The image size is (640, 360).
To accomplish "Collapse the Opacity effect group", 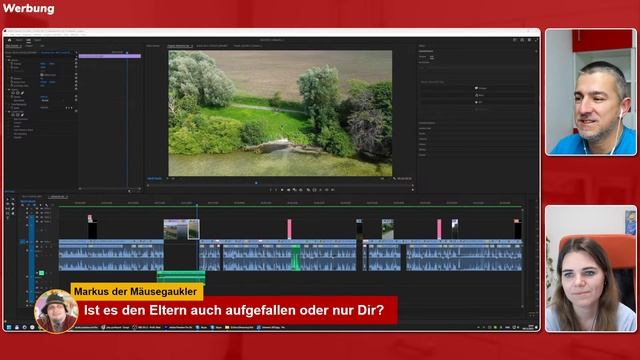I will 9,89.
